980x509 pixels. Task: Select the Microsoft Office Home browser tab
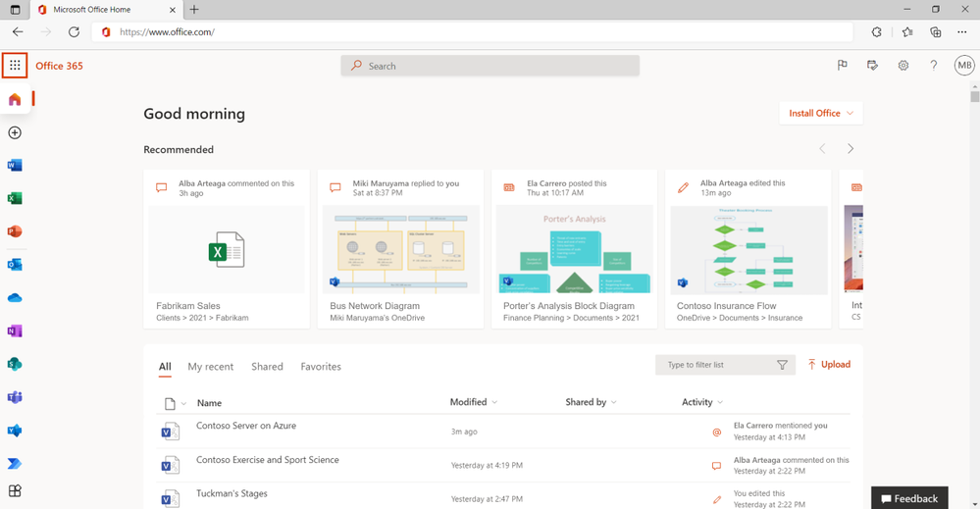[106, 10]
